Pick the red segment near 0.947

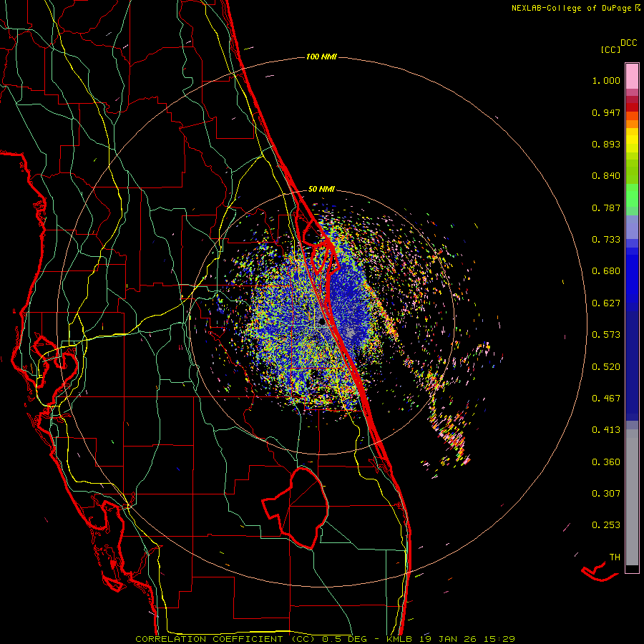(x=632, y=107)
